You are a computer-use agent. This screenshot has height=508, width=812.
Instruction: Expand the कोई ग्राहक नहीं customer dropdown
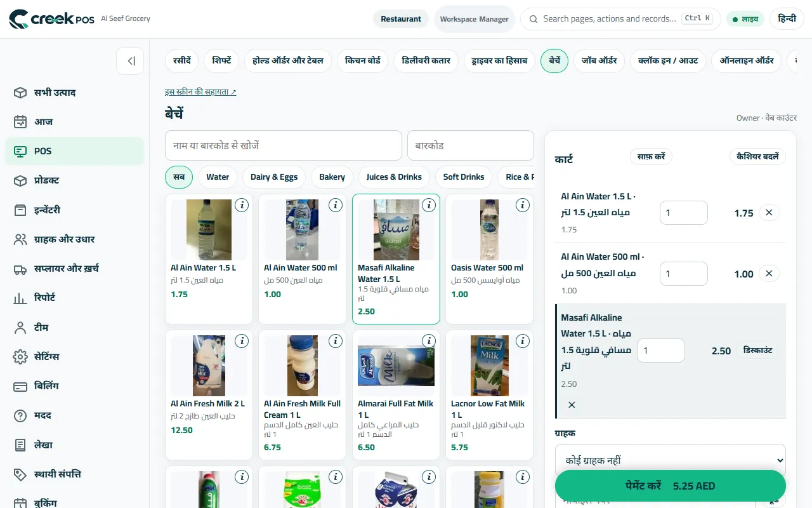point(671,460)
